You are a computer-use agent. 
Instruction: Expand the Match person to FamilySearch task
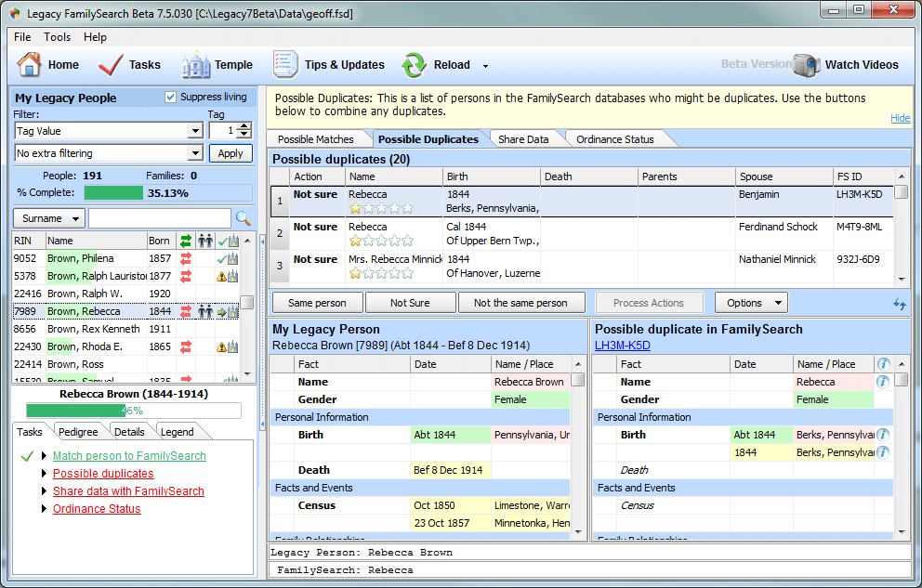tap(44, 456)
